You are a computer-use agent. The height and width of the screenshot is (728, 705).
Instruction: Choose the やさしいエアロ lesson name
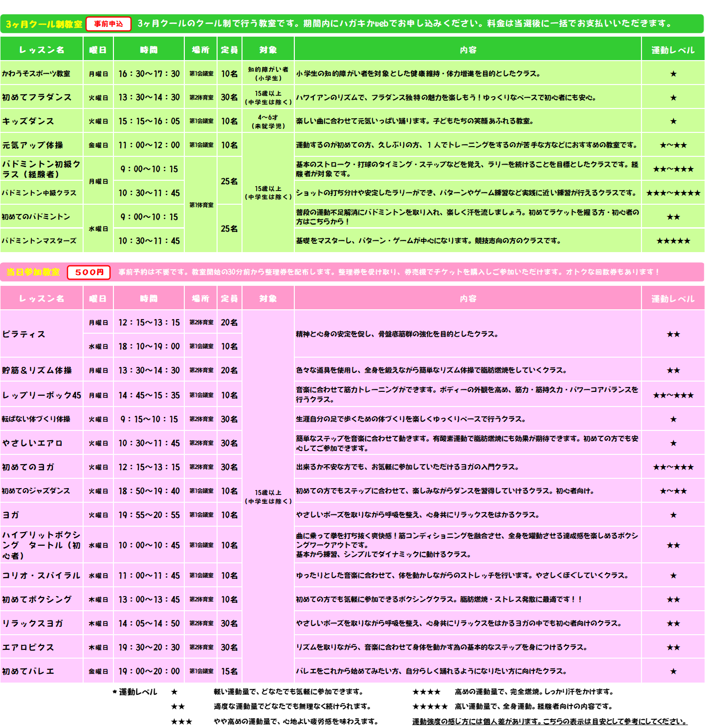32,443
